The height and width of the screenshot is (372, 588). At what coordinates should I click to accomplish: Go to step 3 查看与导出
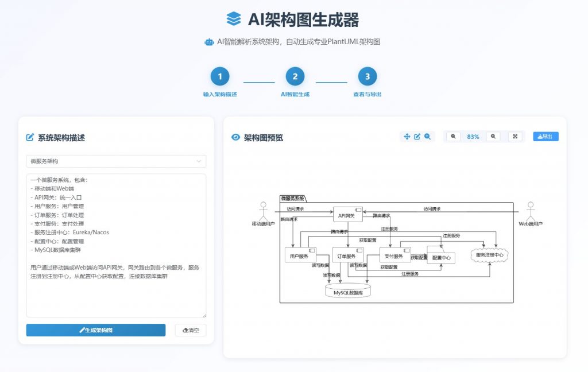click(367, 76)
